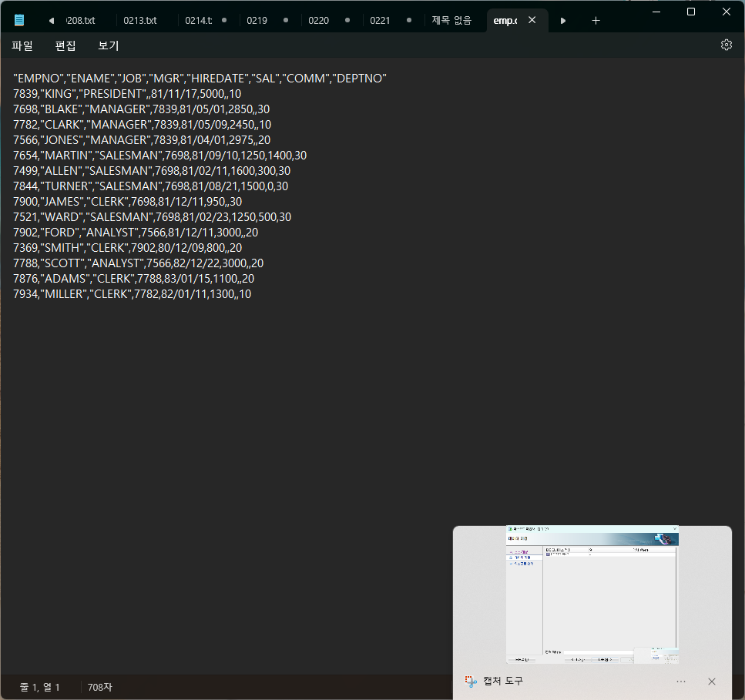Switch to the 0220 tab
This screenshot has height=700, width=745.
pyautogui.click(x=318, y=21)
